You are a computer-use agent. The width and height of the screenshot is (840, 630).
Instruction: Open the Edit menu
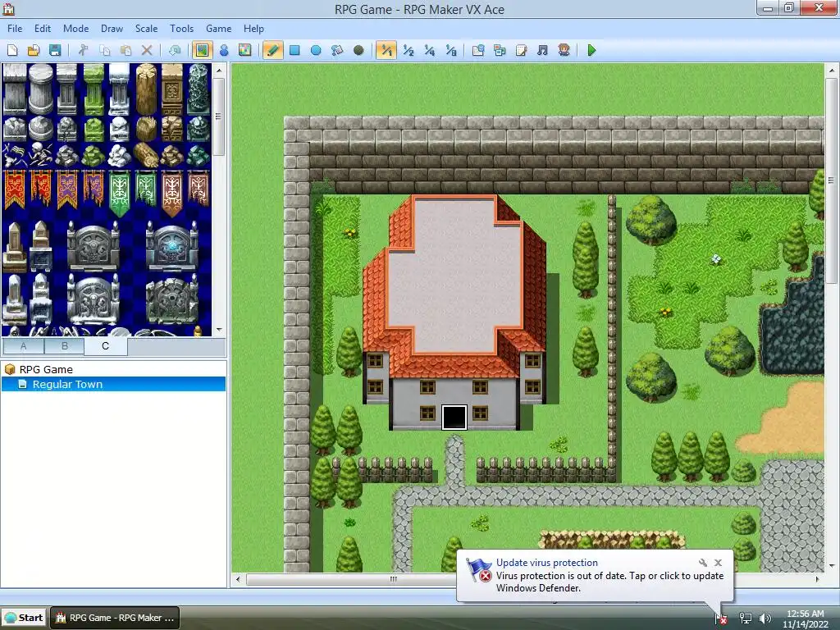(43, 29)
